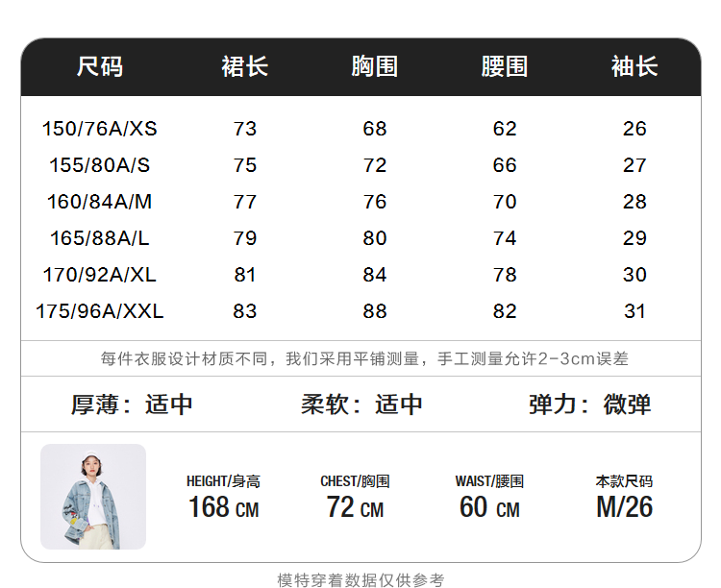Viewport: 721px width, 588px height.
Task: Click waist value 66 in S row
Action: (x=505, y=165)
